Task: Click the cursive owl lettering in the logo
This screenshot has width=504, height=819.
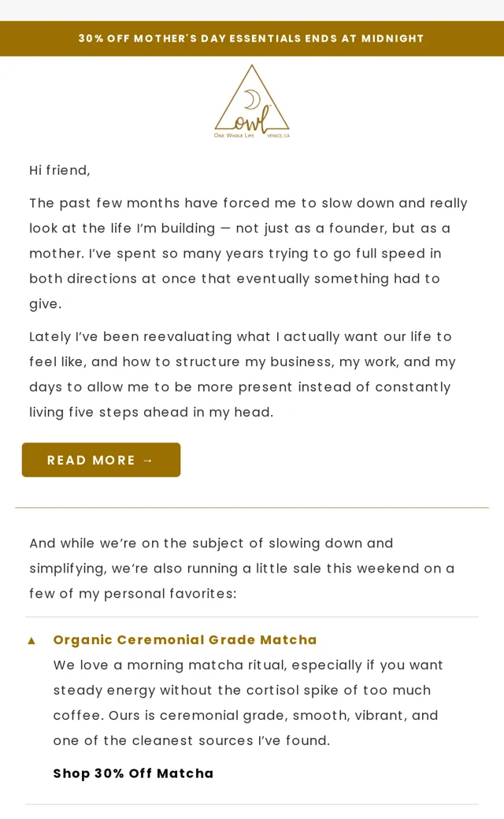Action: tap(252, 120)
